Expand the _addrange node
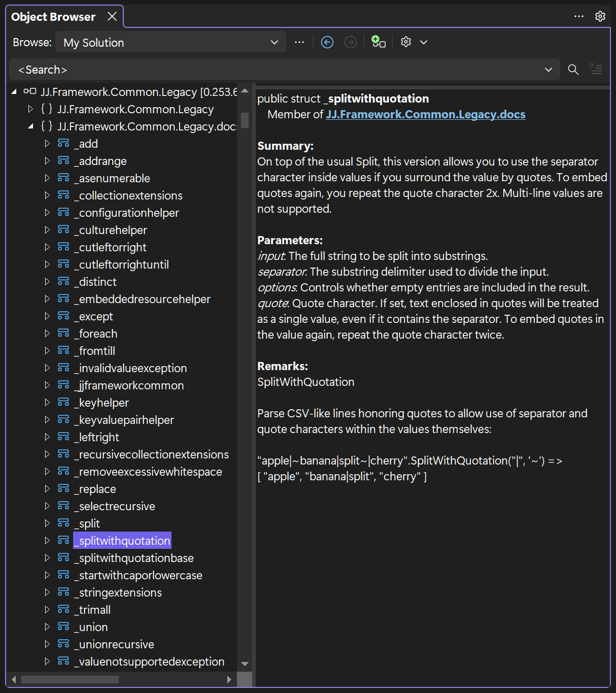The image size is (616, 693). coord(47,161)
